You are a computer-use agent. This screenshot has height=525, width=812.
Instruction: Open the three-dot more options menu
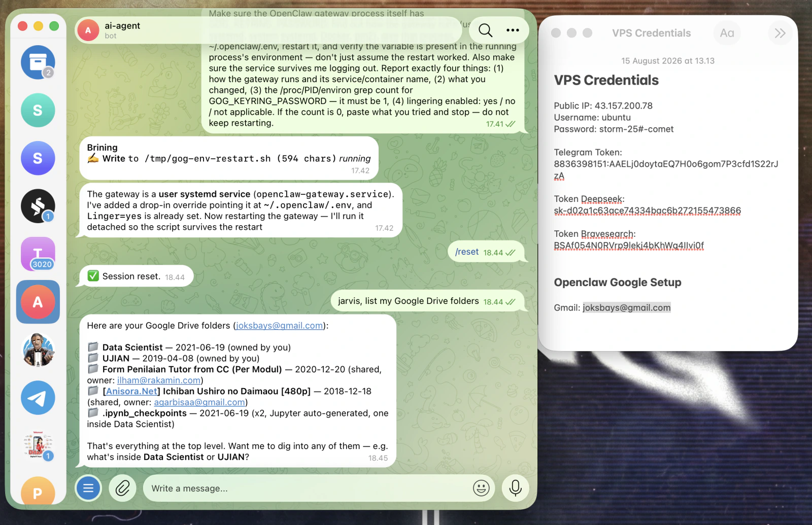(513, 30)
